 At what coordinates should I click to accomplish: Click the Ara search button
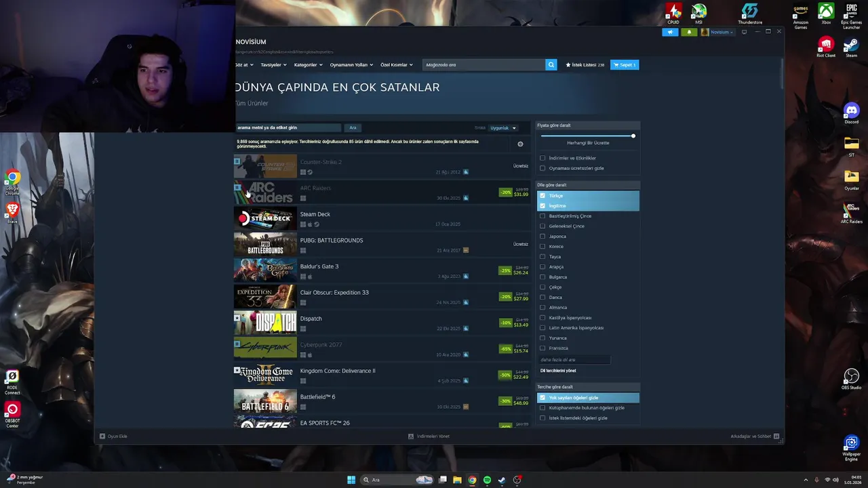(x=353, y=127)
